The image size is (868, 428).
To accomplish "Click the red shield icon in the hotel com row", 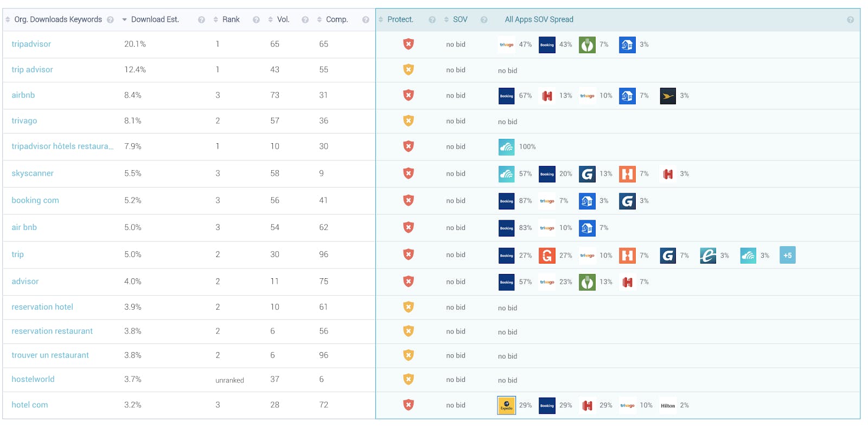I will coord(409,405).
